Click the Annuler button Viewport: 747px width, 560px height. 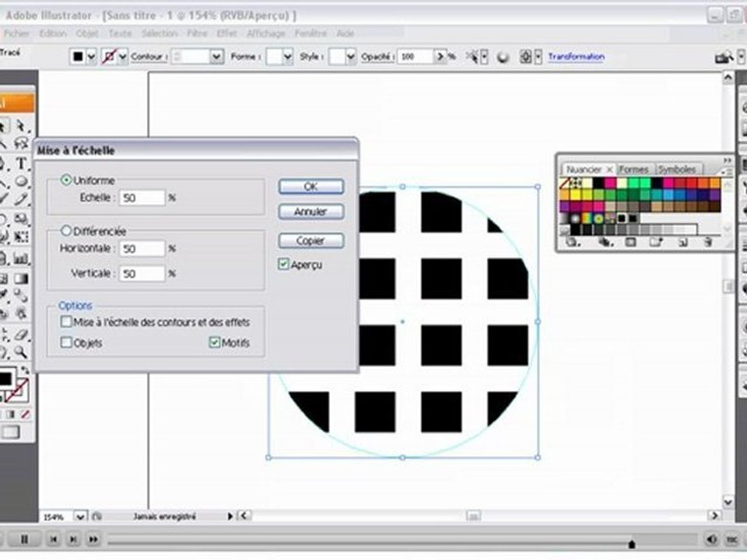pos(311,212)
